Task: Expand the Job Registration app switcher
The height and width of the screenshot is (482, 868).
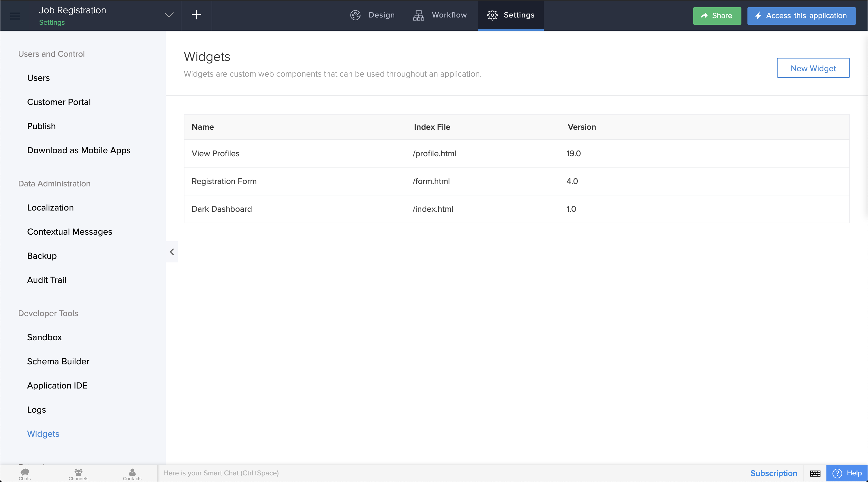Action: pyautogui.click(x=169, y=15)
